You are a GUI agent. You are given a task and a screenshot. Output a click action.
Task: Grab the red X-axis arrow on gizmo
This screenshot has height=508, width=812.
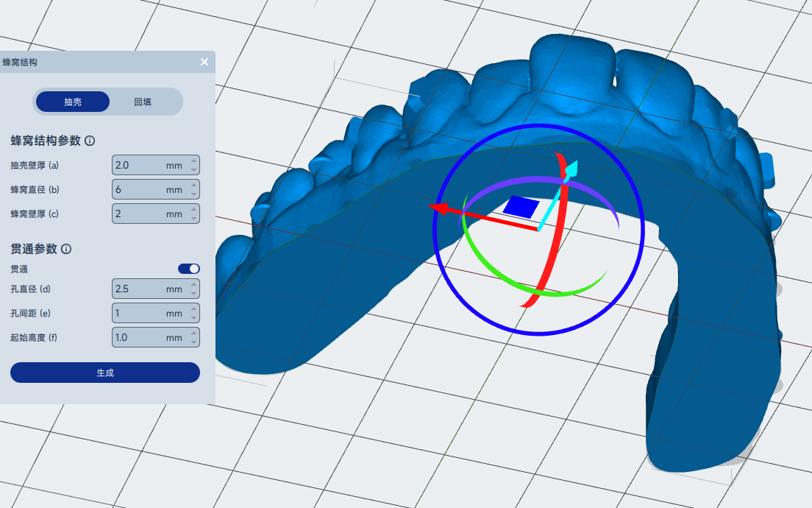point(439,208)
